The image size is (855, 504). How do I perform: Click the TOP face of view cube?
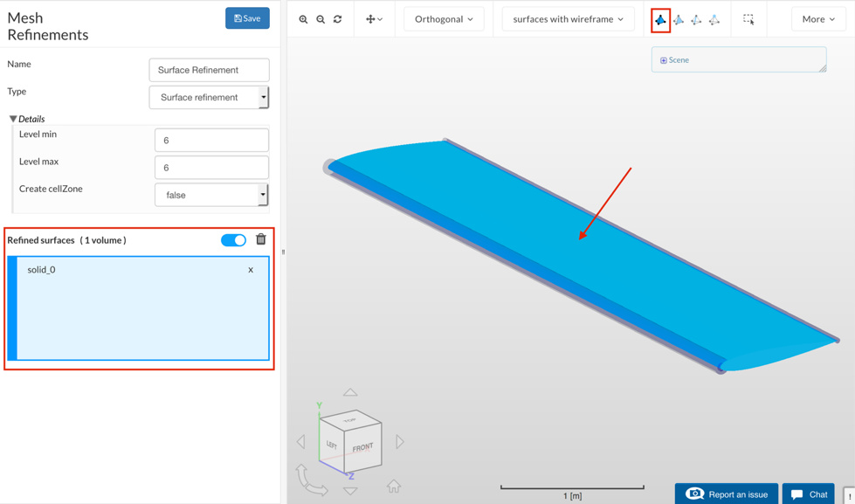point(349,420)
